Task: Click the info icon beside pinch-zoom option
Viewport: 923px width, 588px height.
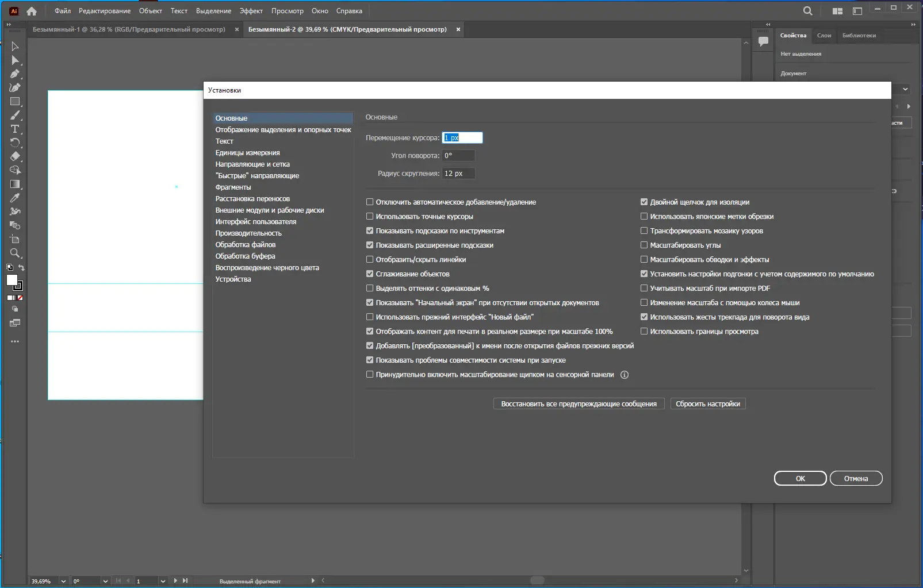Action: [625, 375]
